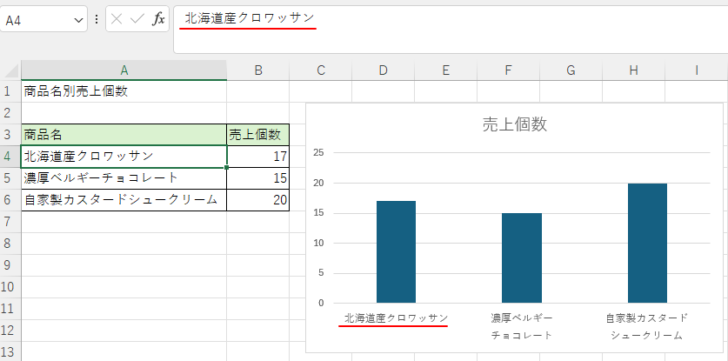Click the 商品名 header cell
This screenshot has width=728, height=361.
point(124,135)
